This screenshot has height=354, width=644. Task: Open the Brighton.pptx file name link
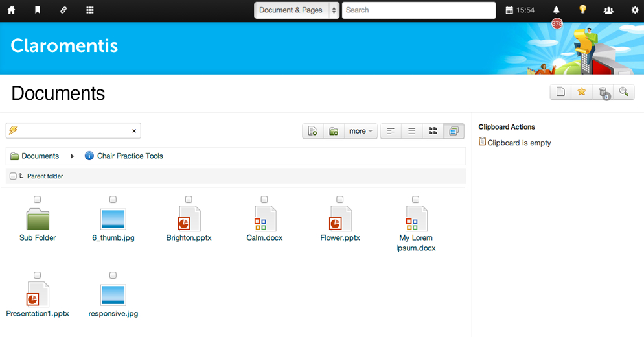click(189, 238)
